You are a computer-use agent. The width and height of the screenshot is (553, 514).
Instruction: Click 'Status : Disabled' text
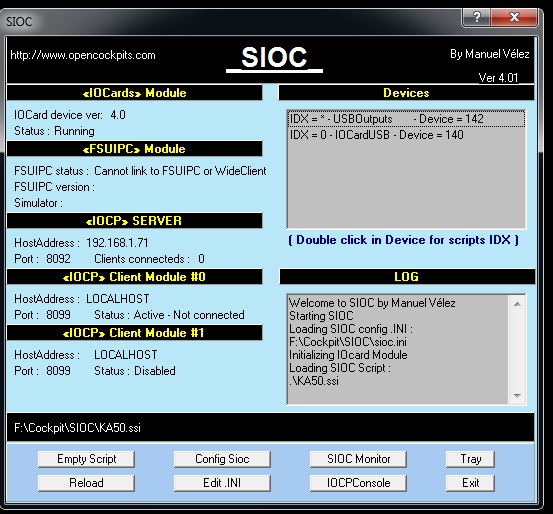pyautogui.click(x=135, y=371)
